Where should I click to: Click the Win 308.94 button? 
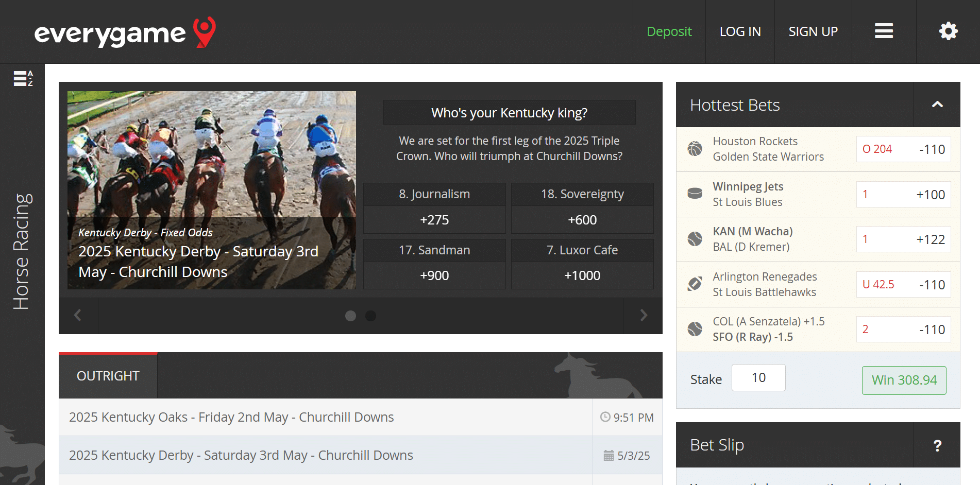pos(904,380)
